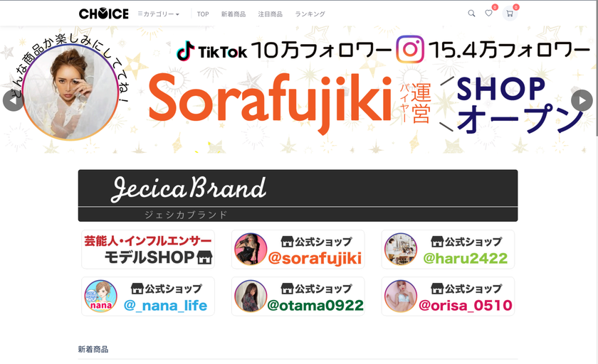The height and width of the screenshot is (364, 598).
Task: Expand the カテゴリー dropdown menu
Action: [x=158, y=14]
